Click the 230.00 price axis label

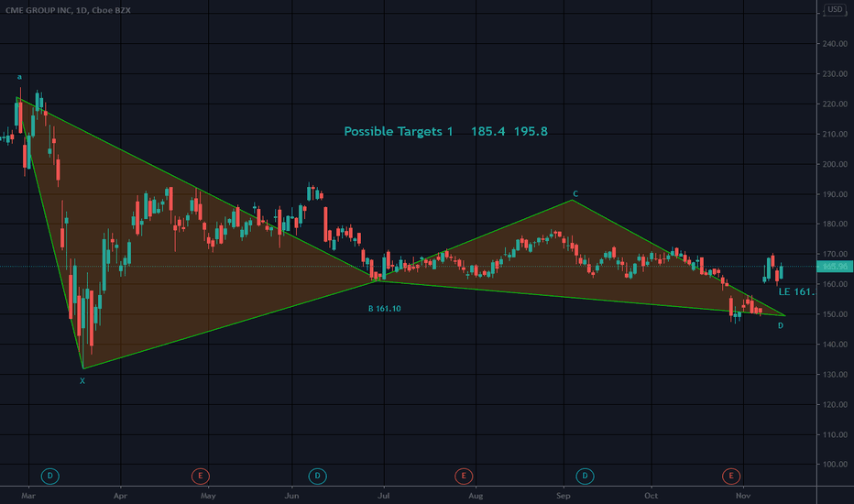835,73
